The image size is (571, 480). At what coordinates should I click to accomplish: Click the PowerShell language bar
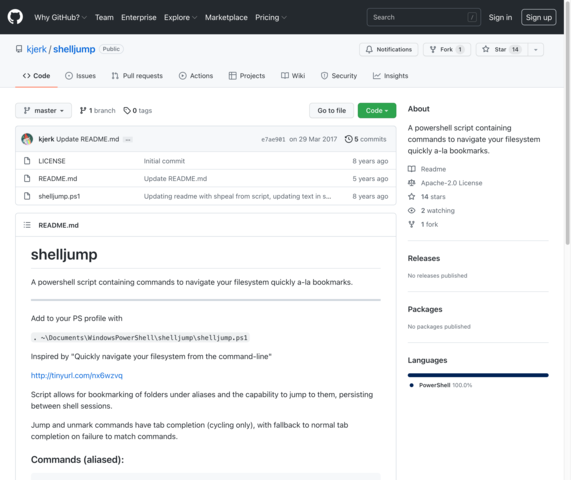coord(478,375)
